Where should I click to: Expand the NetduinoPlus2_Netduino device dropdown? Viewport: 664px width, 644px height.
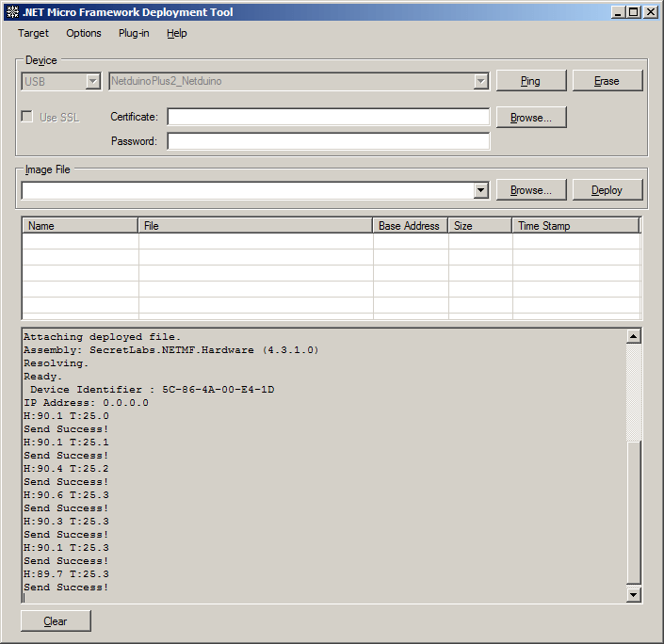point(480,81)
